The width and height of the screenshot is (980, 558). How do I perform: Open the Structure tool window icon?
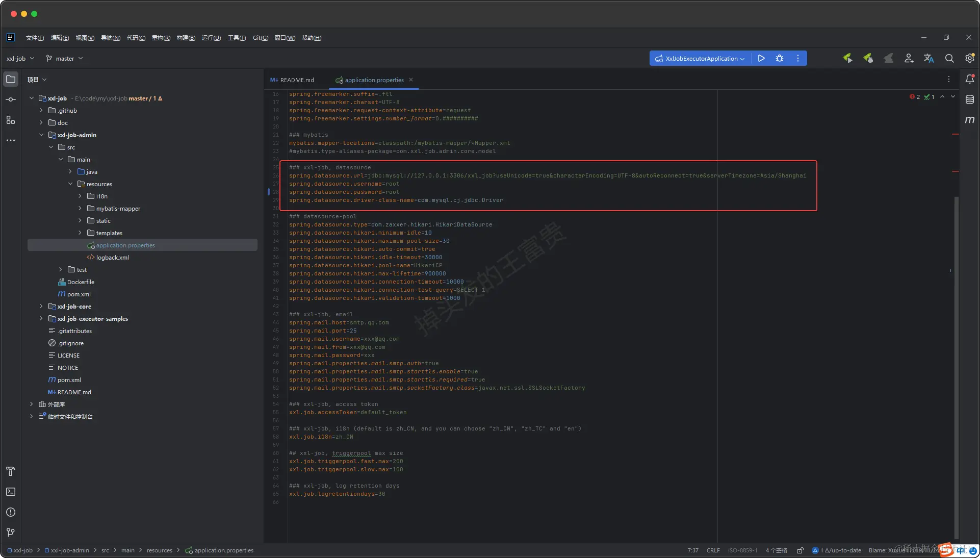(11, 120)
